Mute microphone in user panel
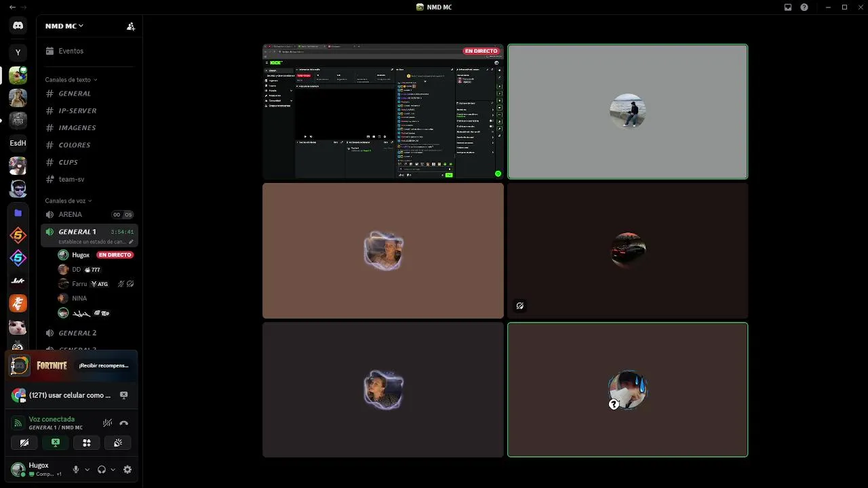The height and width of the screenshot is (488, 868). point(76,470)
